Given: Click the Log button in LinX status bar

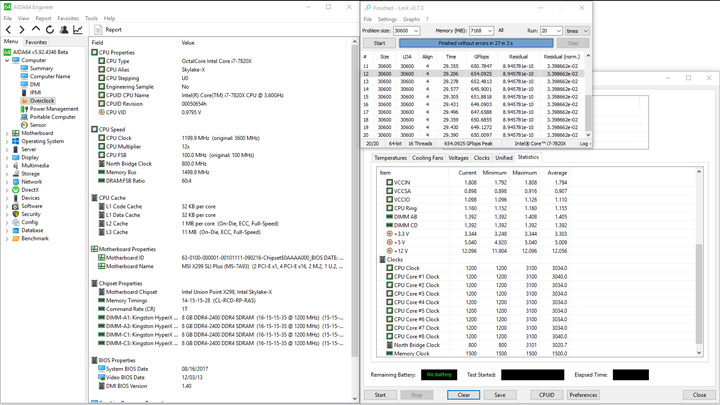Looking at the screenshot, I should (585, 144).
